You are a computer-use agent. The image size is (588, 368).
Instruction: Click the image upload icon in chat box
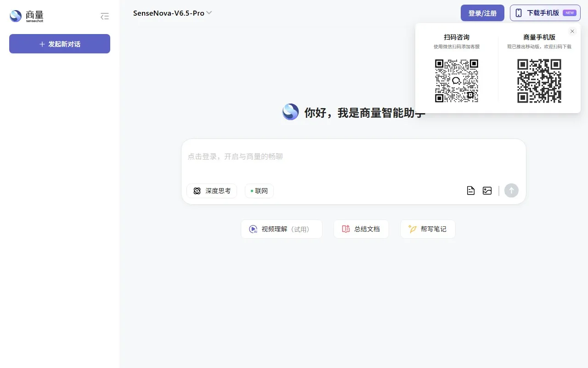(487, 190)
